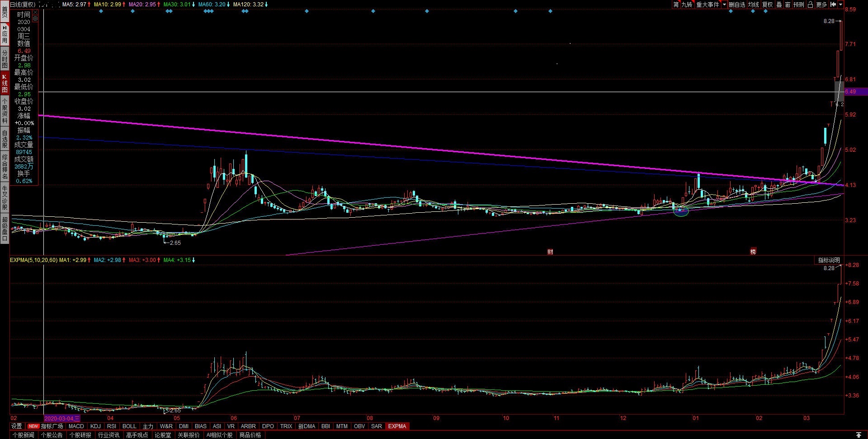This screenshot has height=439, width=868.
Task: Open settings gear of the data info panel
Action: [x=35, y=19]
